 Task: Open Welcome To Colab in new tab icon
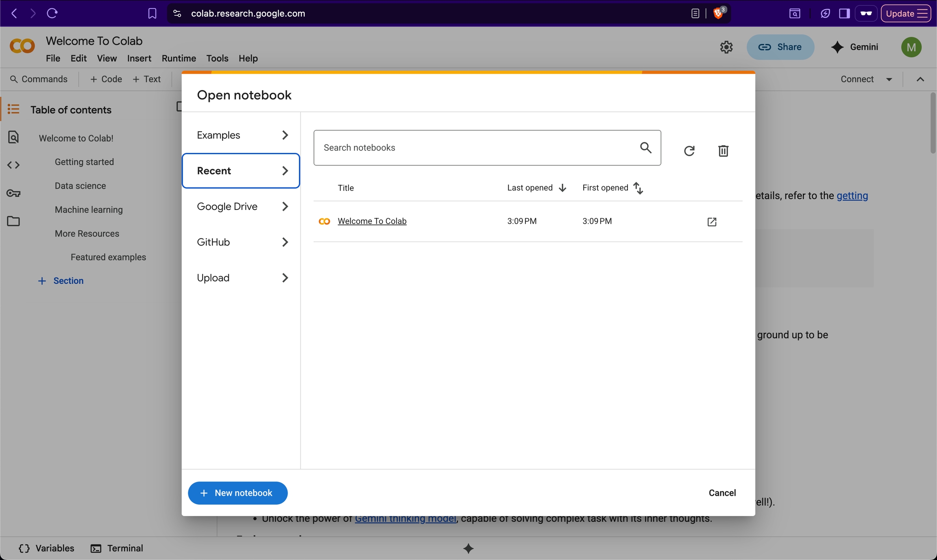(x=712, y=222)
